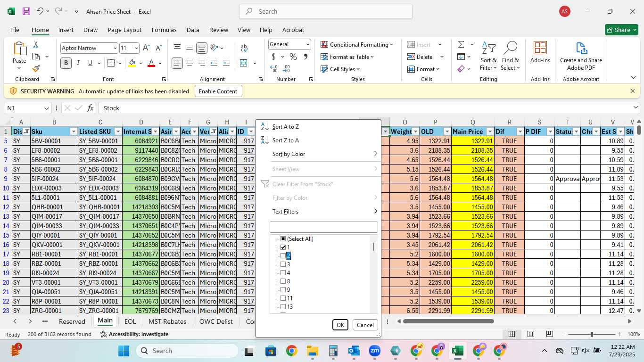
Task: Click the Windows Start button
Action: (124, 351)
